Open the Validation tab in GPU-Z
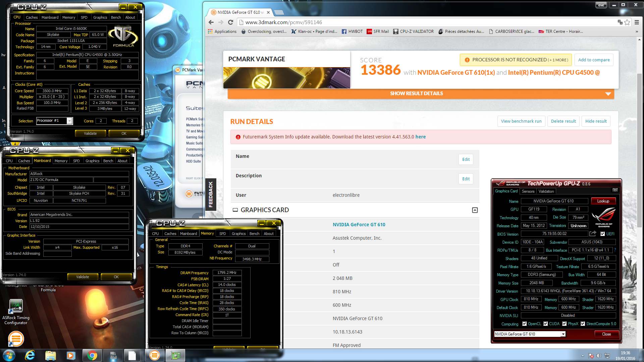Image resolution: width=644 pixels, height=362 pixels. (x=546, y=191)
